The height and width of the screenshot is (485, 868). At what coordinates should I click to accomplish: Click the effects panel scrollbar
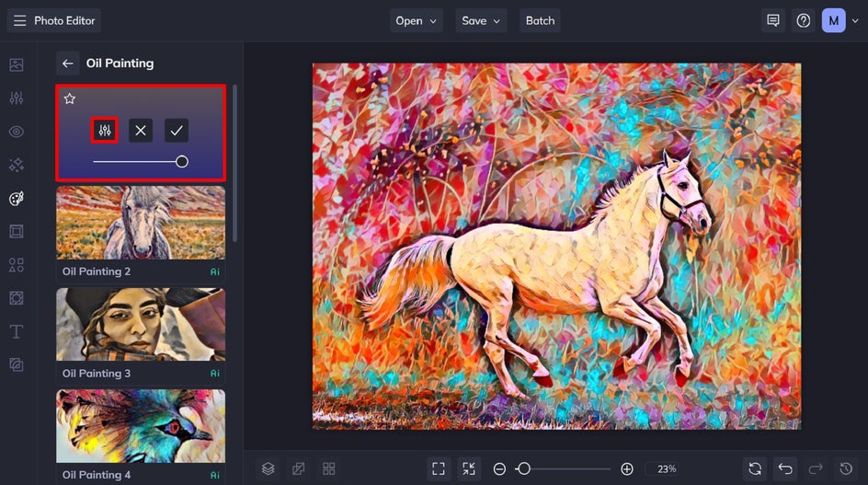point(234,163)
